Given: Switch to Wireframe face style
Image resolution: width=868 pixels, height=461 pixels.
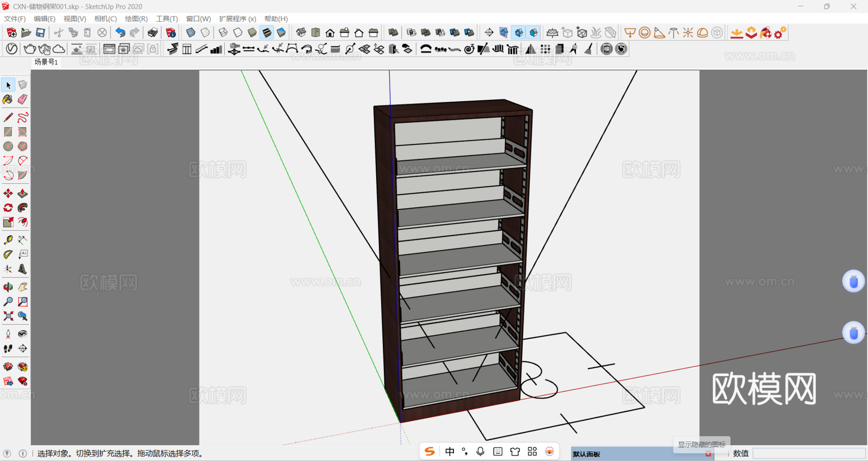Looking at the screenshot, I should 223,33.
